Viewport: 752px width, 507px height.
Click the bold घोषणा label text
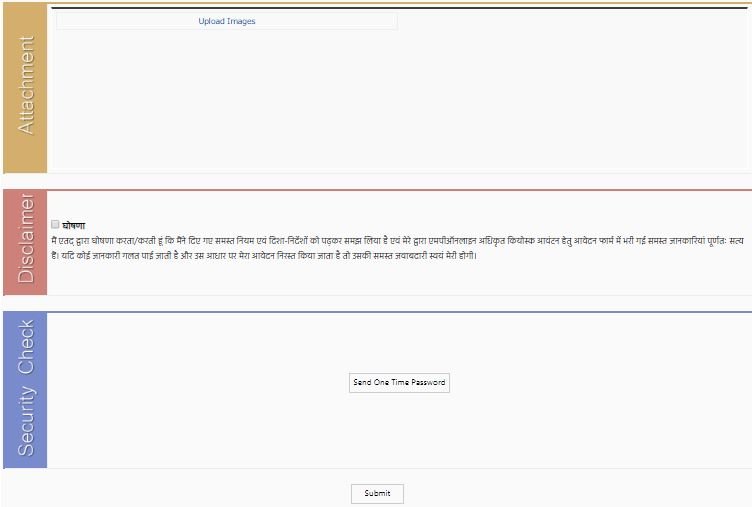coord(73,225)
